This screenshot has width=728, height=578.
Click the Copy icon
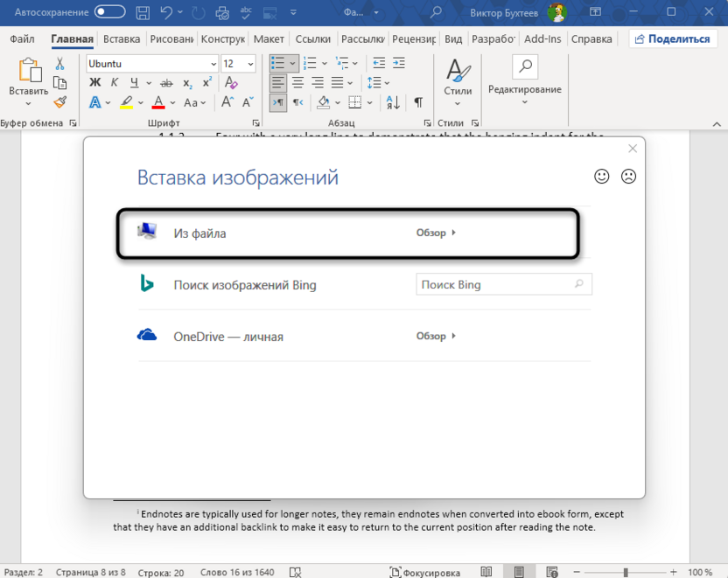tap(59, 83)
